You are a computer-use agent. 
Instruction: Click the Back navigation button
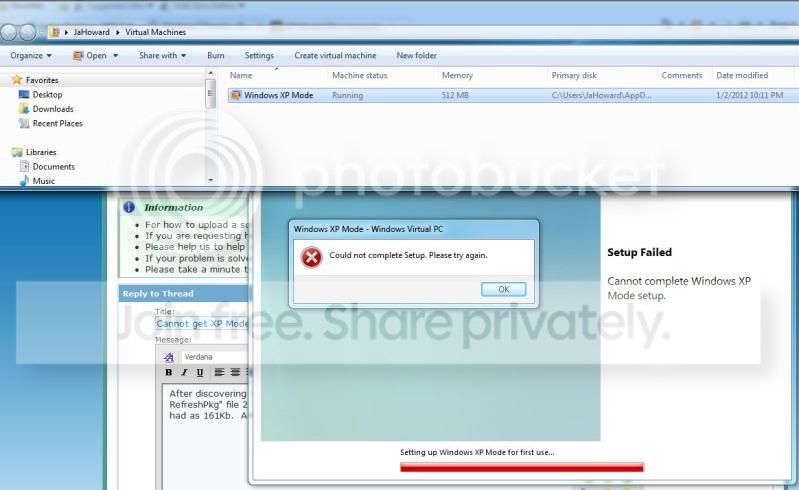coord(9,32)
